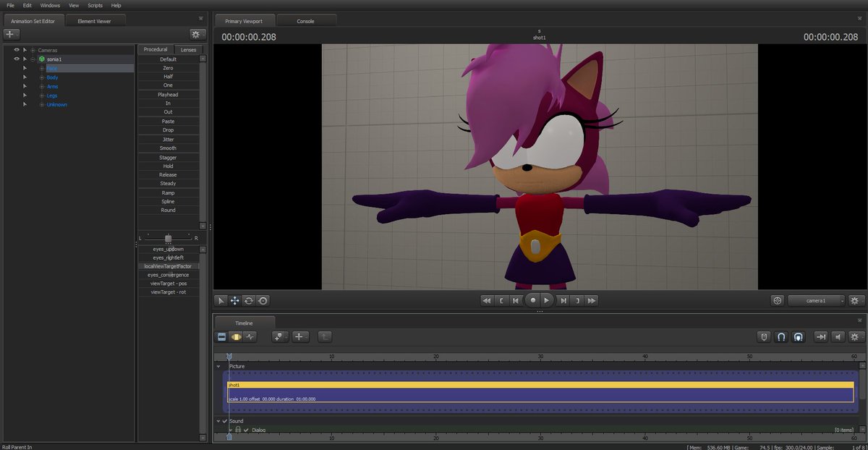Image resolution: width=868 pixels, height=450 pixels.
Task: Collapse the Sound track section
Action: [218, 420]
